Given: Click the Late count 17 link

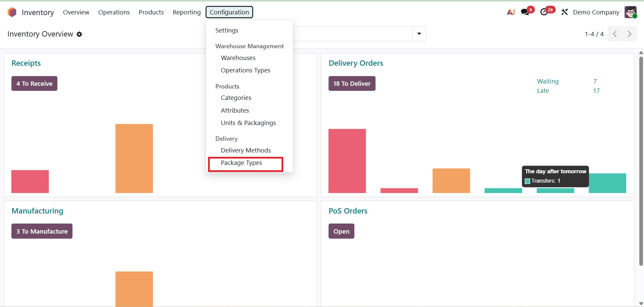Looking at the screenshot, I should [596, 90].
